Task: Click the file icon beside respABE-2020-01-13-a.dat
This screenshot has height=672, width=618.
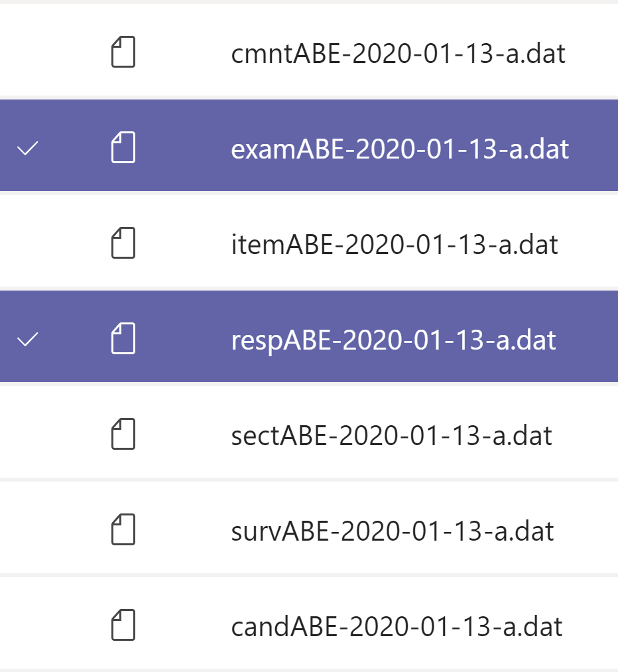Action: click(x=123, y=339)
